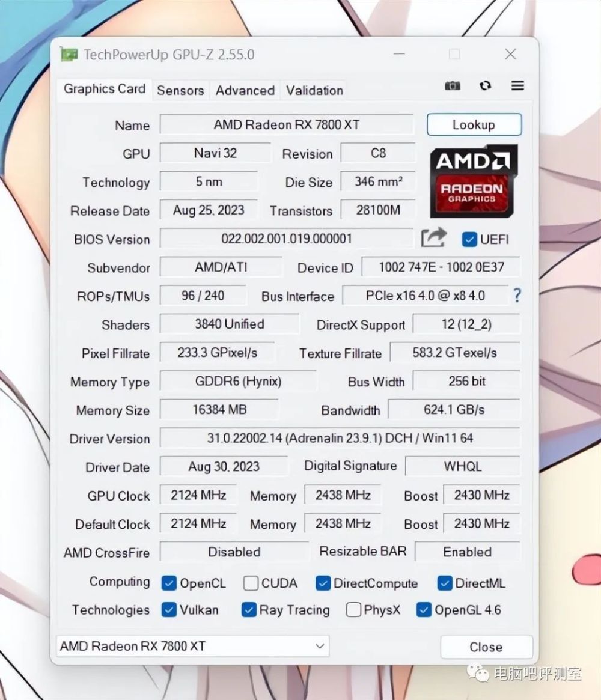Click the bus interface question mark
The height and width of the screenshot is (700, 601).
pos(517,295)
